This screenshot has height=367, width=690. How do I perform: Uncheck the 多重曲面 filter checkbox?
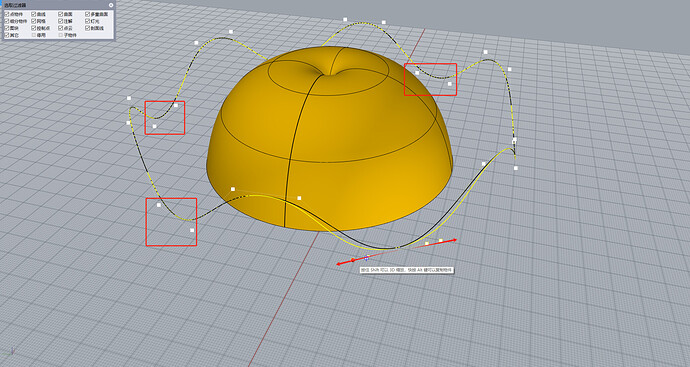88,14
